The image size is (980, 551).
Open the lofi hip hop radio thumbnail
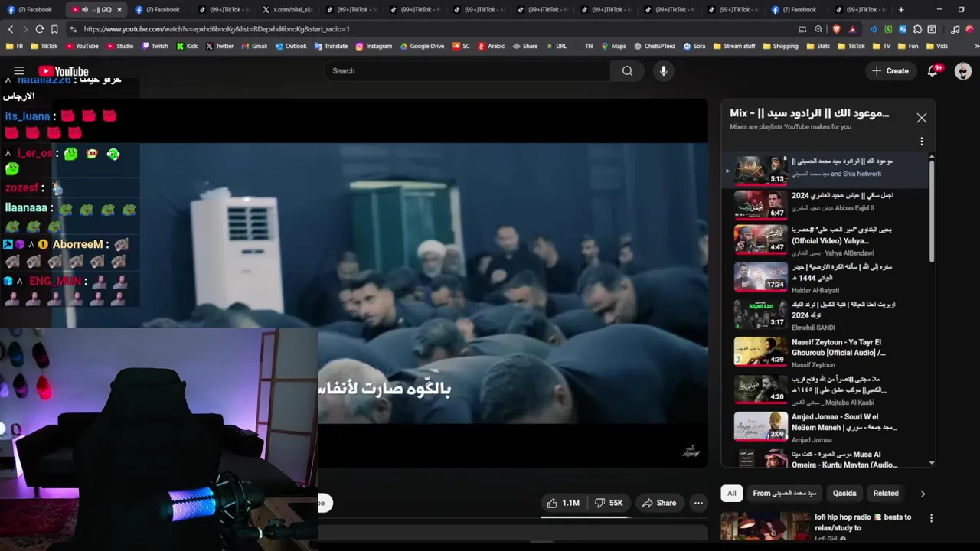click(765, 527)
